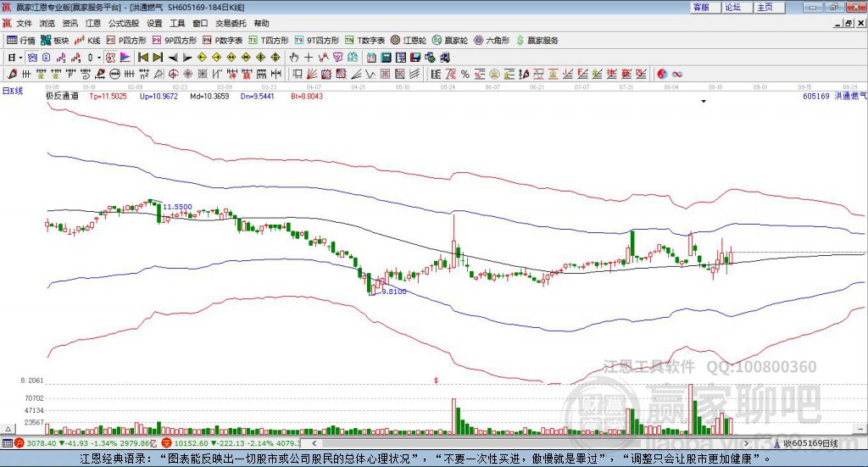This screenshot has width=868, height=467.
Task: Open the T四方形 time square
Action: point(269,41)
